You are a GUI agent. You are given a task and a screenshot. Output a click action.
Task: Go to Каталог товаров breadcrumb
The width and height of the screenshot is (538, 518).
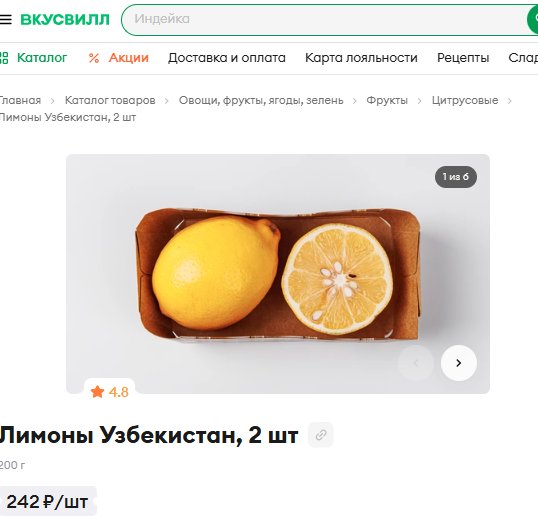click(x=110, y=100)
